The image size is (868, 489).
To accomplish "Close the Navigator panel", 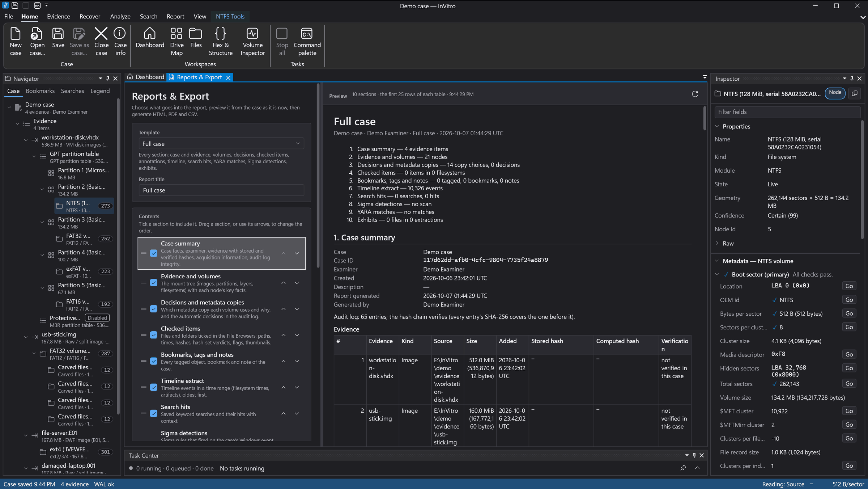I will pos(115,79).
